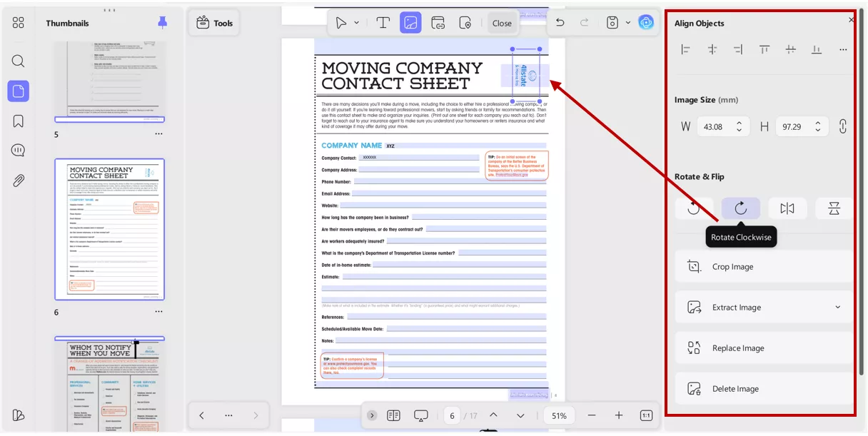Expand the Extract Image chevron
The height and width of the screenshot is (436, 868).
837,307
